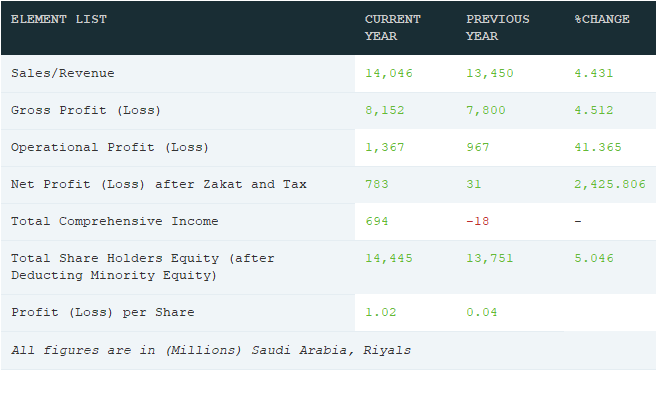Click the red -18 value

pyautogui.click(x=478, y=221)
